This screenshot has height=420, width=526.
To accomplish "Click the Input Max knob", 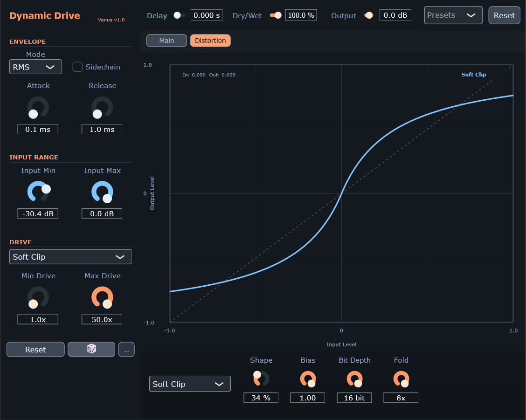I will click(102, 192).
